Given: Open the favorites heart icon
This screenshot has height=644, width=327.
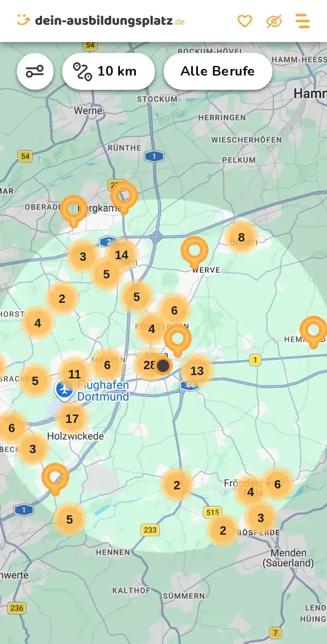Looking at the screenshot, I should pyautogui.click(x=245, y=21).
